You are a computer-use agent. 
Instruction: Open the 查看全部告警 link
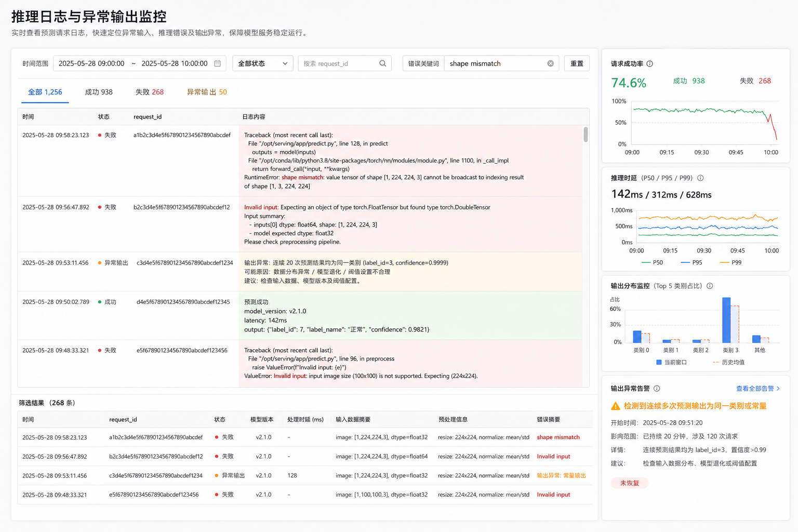click(x=758, y=389)
